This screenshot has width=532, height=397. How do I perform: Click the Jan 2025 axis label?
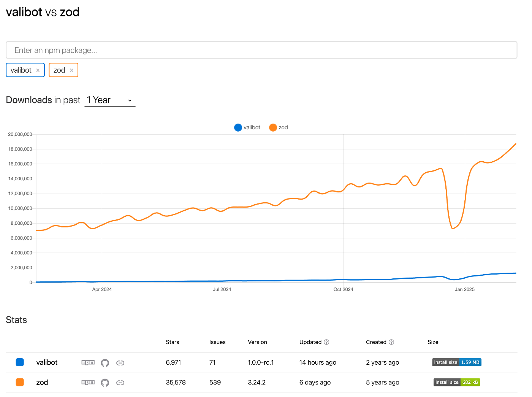click(464, 289)
